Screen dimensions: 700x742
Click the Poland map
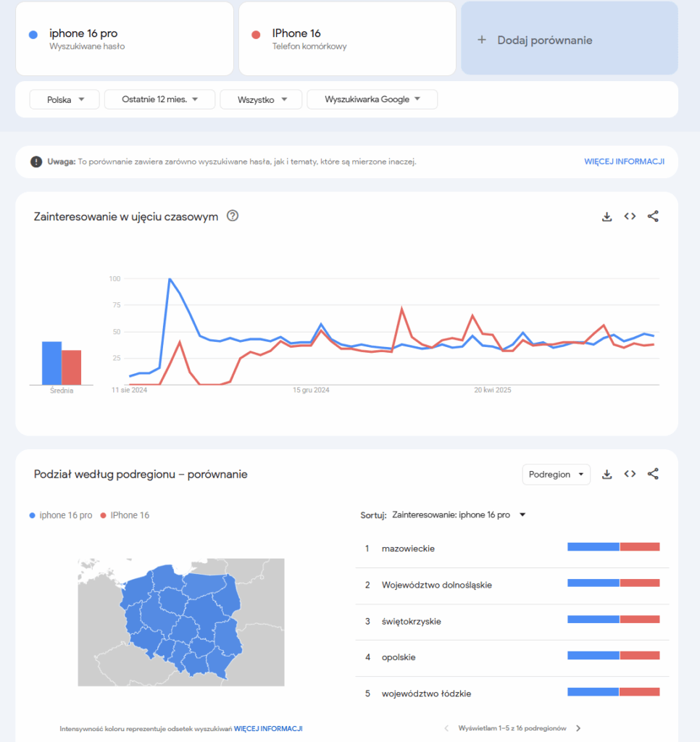181,622
